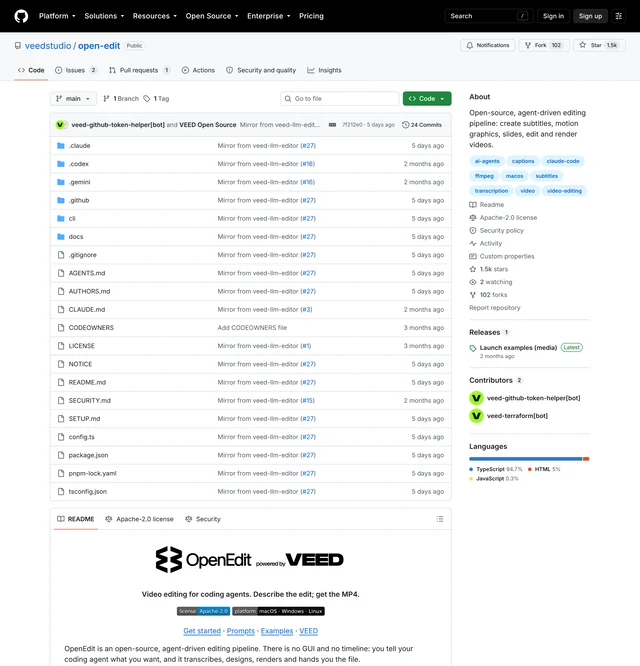Click the Go to file field

point(340,99)
